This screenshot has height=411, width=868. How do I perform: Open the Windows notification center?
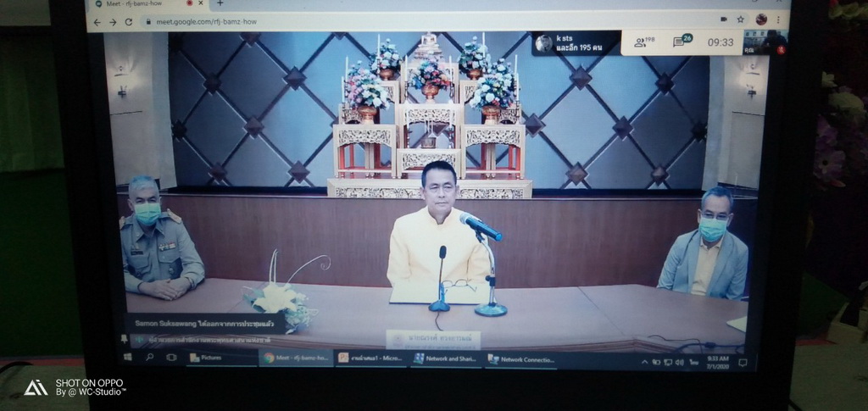(743, 363)
